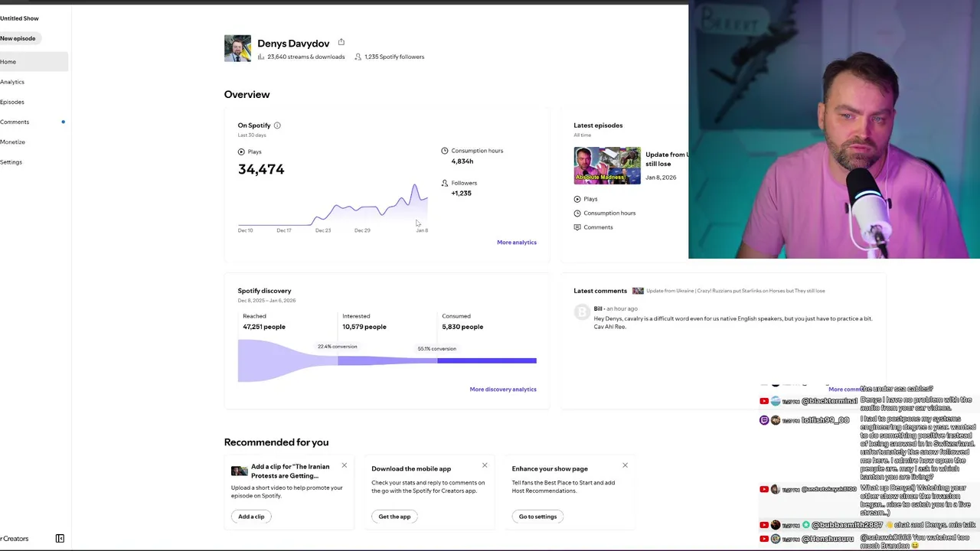The image size is (980, 551).
Task: Click the Plays icon under Latest episodes
Action: click(577, 199)
